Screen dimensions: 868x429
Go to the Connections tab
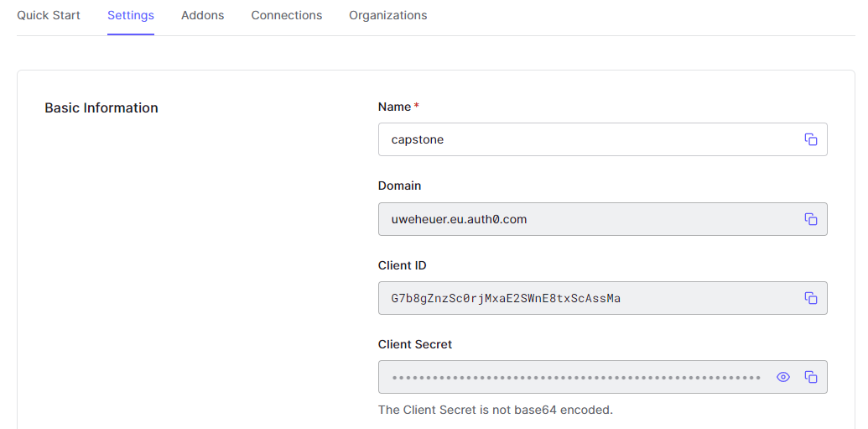[x=286, y=16]
